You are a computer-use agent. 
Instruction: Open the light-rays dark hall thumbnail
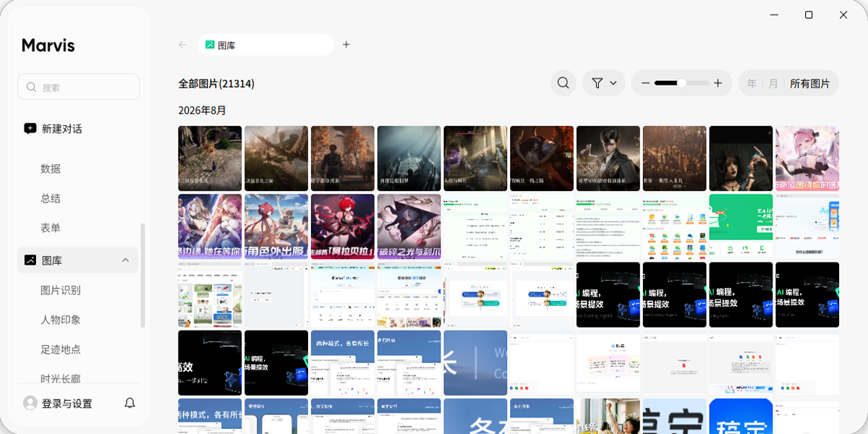coord(409,158)
